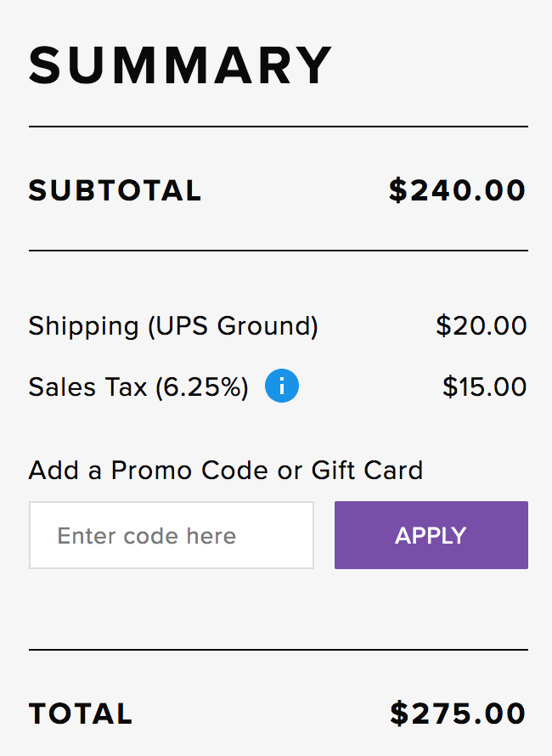Select the $20.00 shipping cost

point(482,326)
